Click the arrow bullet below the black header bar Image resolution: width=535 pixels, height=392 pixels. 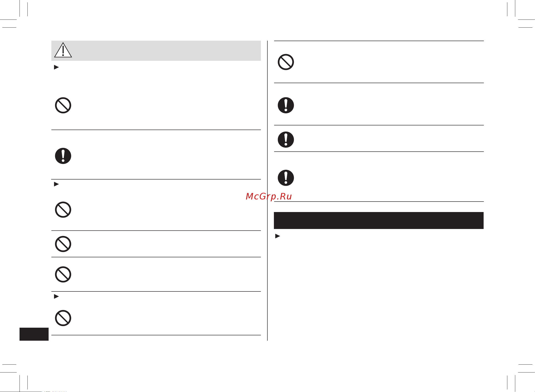pos(277,236)
